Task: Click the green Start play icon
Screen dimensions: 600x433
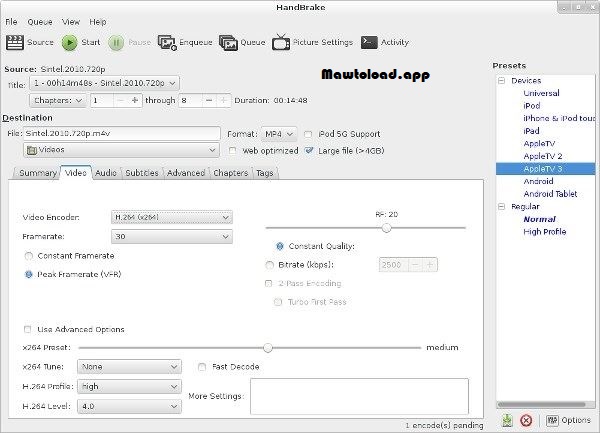Action: (x=69, y=42)
